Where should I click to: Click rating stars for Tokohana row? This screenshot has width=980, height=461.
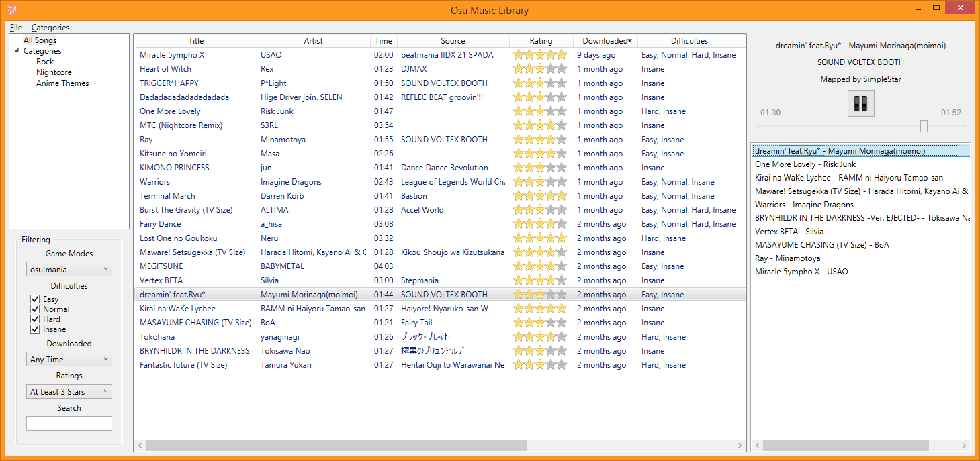pos(540,337)
